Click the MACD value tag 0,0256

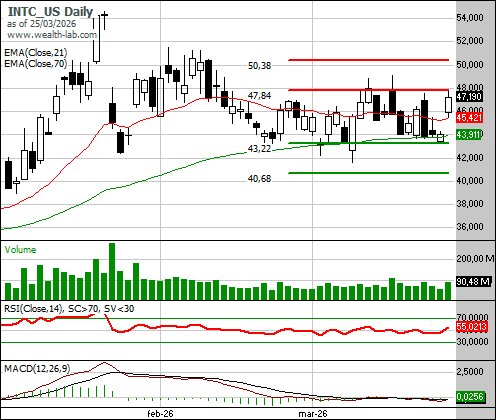[x=470, y=397]
